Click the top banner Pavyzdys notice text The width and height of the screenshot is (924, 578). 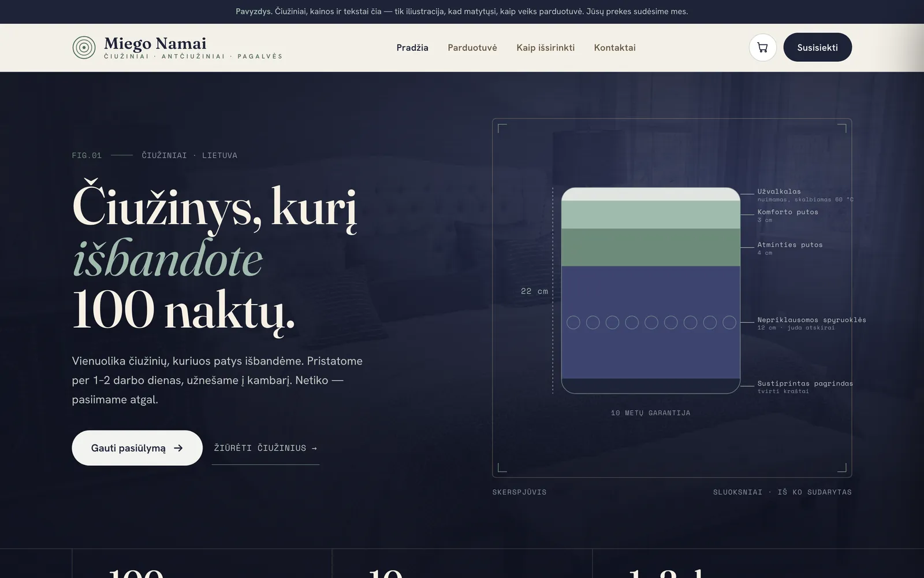[x=462, y=12]
